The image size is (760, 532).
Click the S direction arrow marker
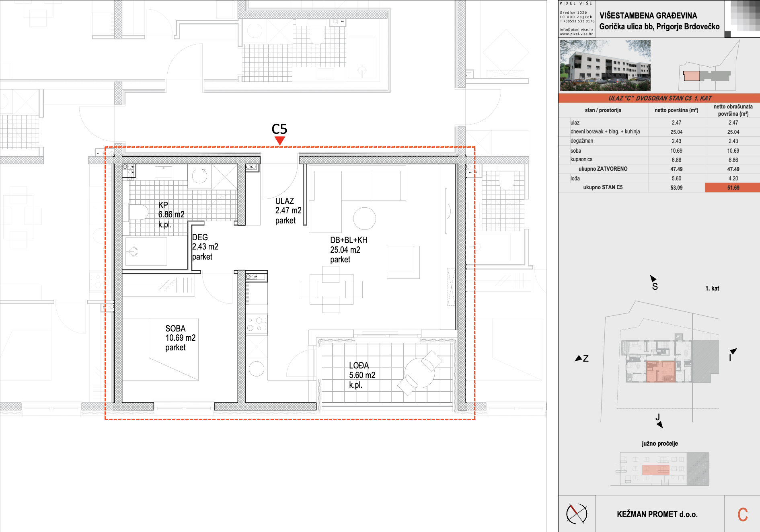(653, 278)
